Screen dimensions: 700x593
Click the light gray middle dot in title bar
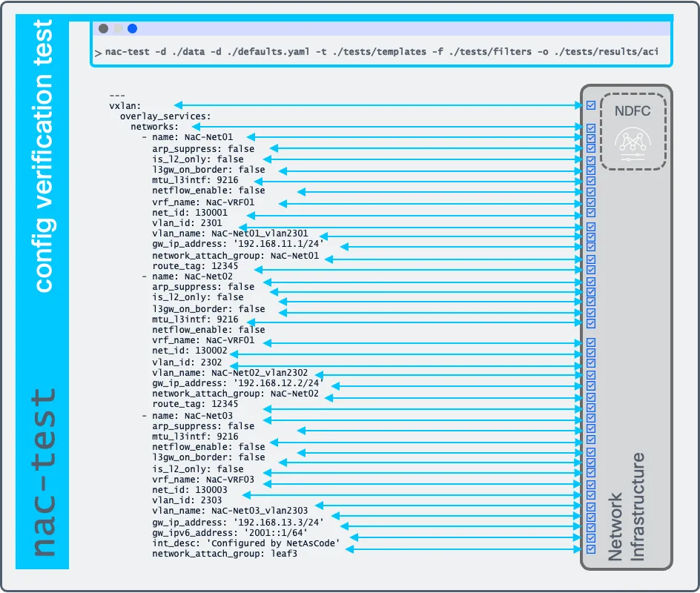pyautogui.click(x=118, y=29)
